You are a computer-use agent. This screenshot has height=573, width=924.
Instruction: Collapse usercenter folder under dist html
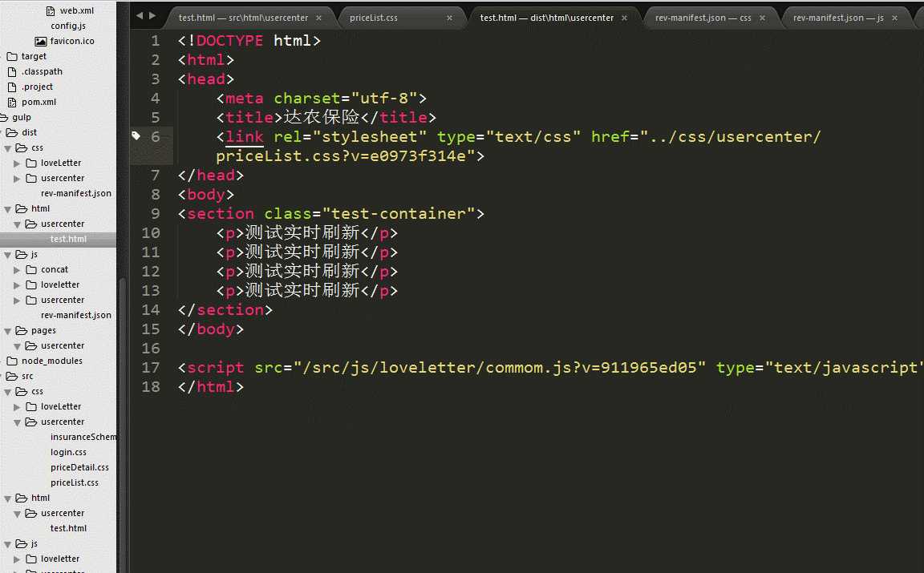tap(17, 224)
